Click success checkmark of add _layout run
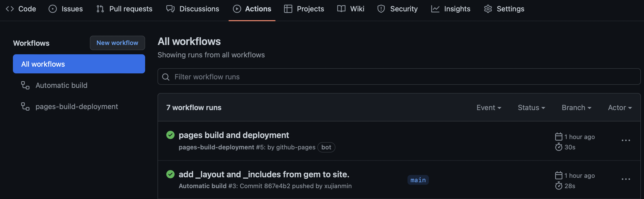 [170, 174]
